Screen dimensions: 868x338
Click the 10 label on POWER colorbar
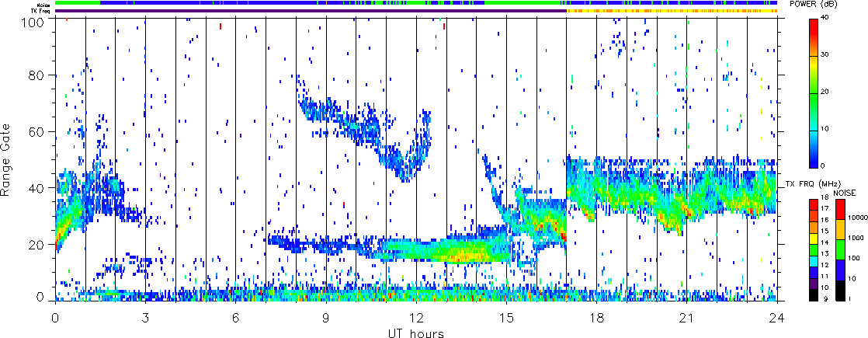[x=825, y=130]
